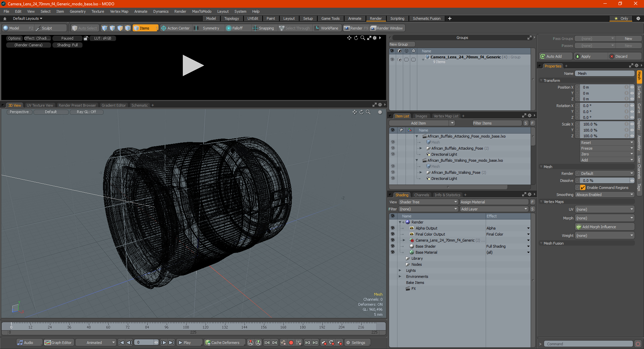Click the 3D view pan icon
Screen dimensions: 644x349
point(355,112)
